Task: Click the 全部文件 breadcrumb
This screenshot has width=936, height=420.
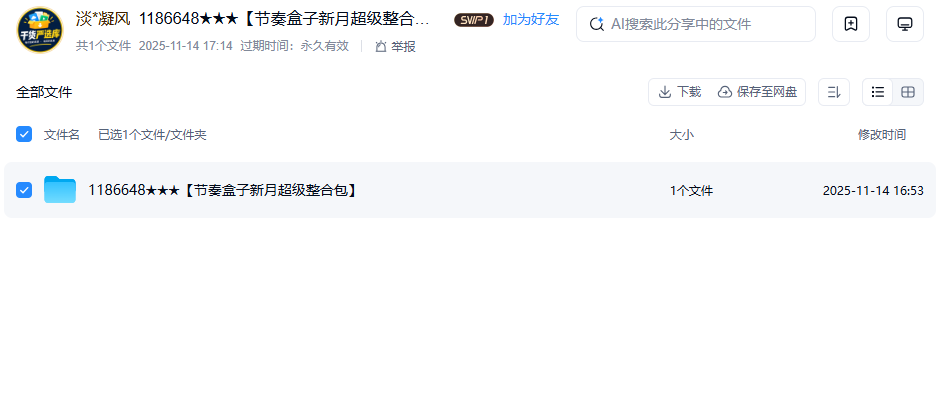Action: 44,92
